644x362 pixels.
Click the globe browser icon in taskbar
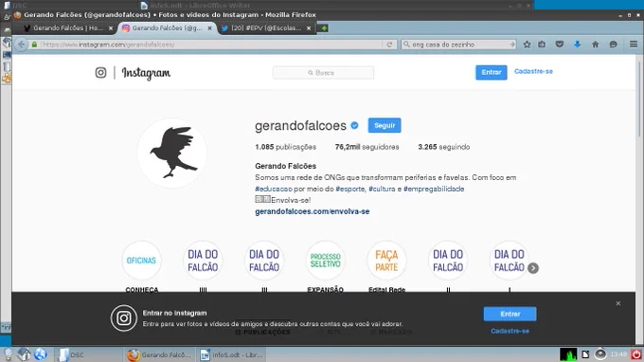40,354
